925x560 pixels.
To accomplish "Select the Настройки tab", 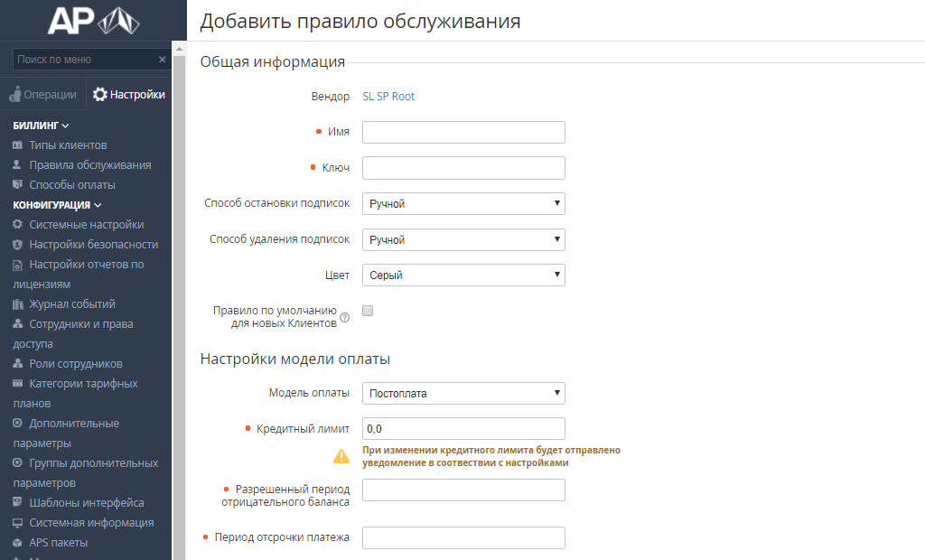I will (x=129, y=95).
